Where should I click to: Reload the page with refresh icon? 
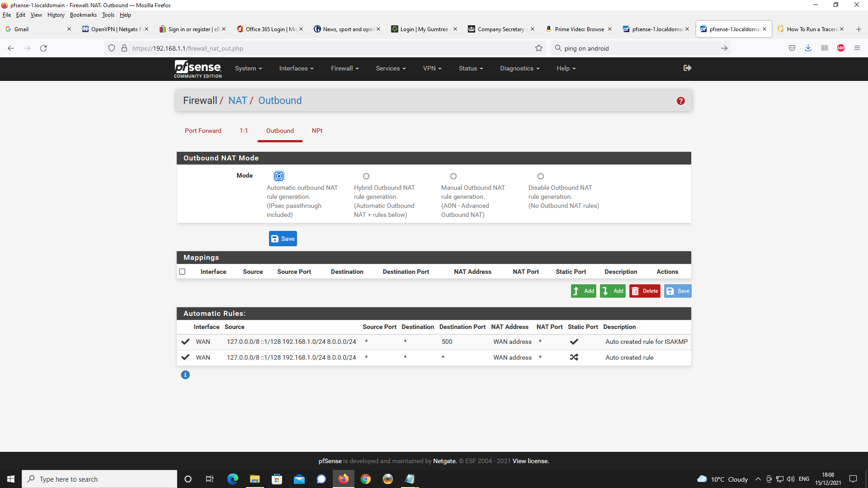pyautogui.click(x=43, y=48)
